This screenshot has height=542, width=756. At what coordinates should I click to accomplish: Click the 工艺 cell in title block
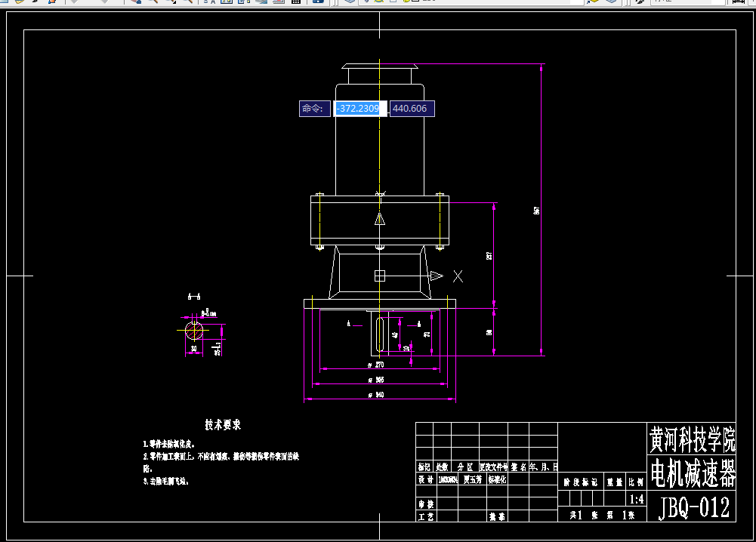[426, 516]
